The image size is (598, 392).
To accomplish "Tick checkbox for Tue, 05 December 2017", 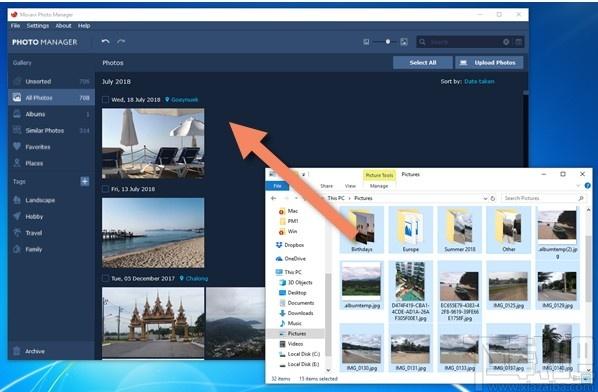I will coord(105,278).
